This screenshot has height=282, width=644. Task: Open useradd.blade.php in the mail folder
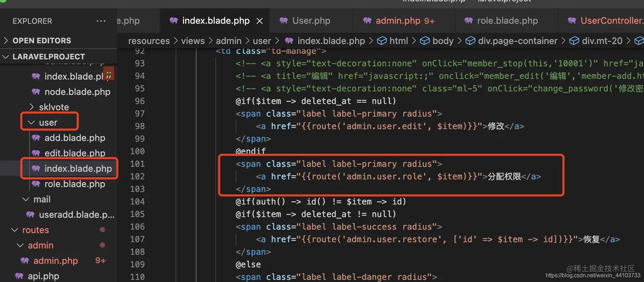click(x=77, y=215)
